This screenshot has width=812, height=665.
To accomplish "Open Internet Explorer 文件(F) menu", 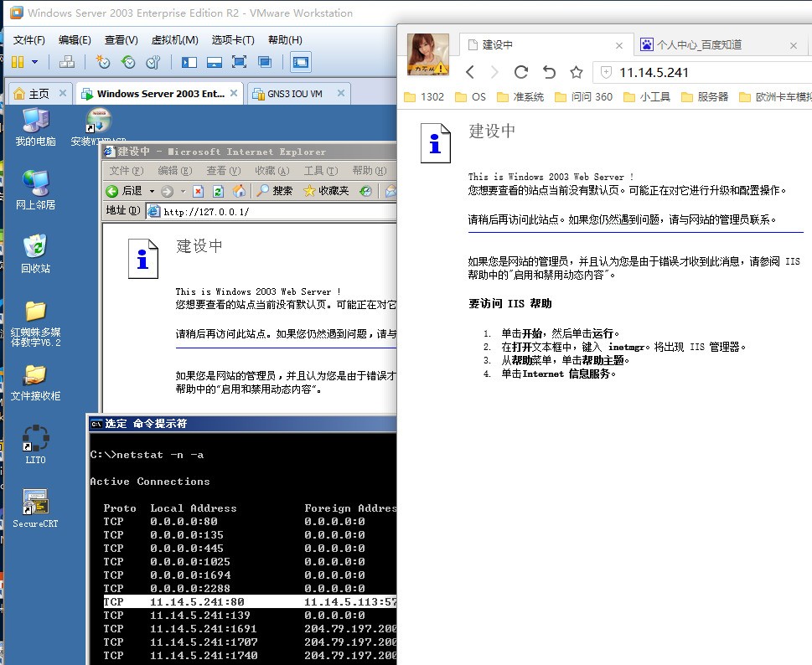I will pyautogui.click(x=127, y=171).
